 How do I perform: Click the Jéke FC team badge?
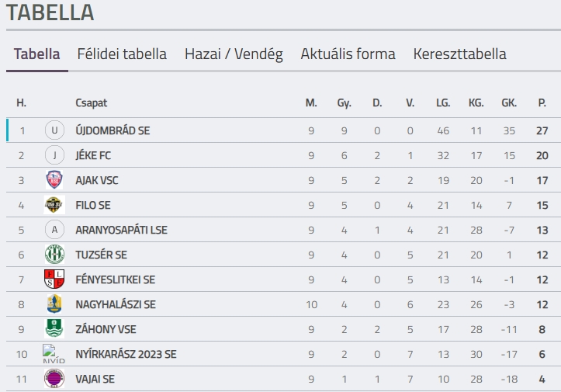pos(54,155)
